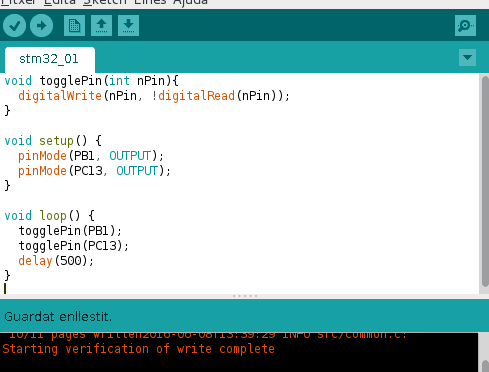
Task: Open the Serial Monitor magnifier icon
Action: click(x=465, y=26)
